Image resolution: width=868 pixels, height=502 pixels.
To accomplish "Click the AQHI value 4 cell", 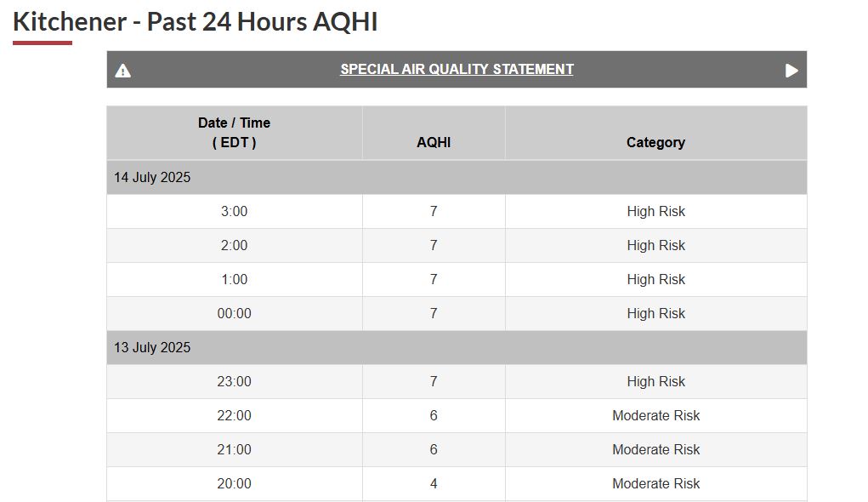I will click(x=434, y=484).
